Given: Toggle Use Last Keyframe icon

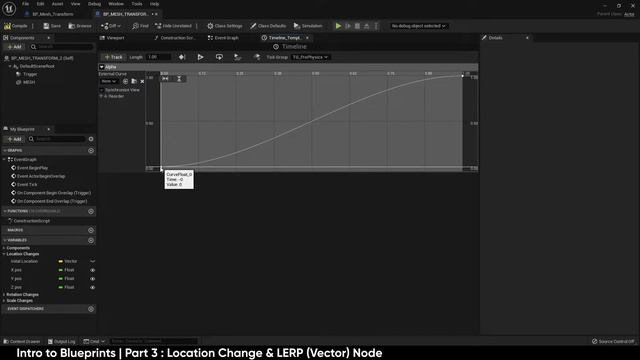Looking at the screenshot, I should pos(182,58).
